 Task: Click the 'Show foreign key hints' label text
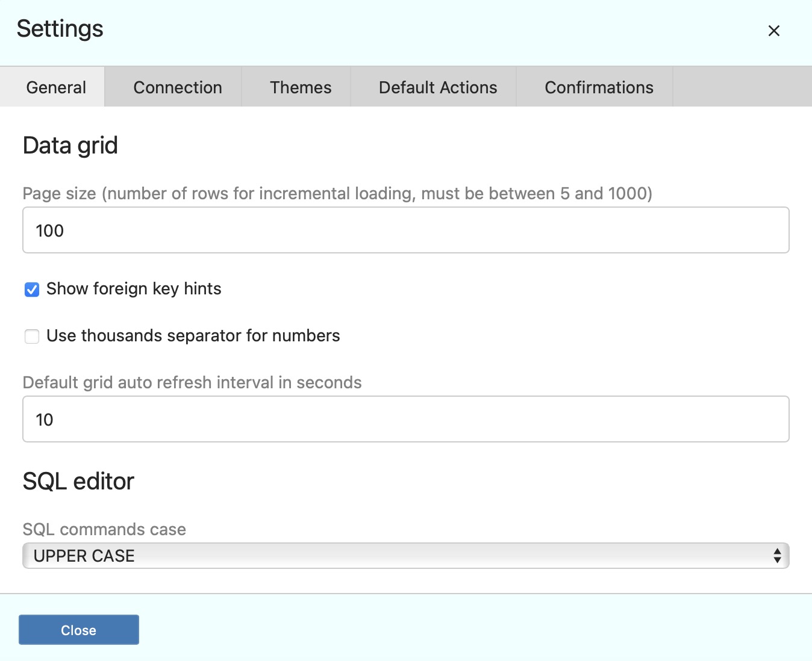click(134, 289)
